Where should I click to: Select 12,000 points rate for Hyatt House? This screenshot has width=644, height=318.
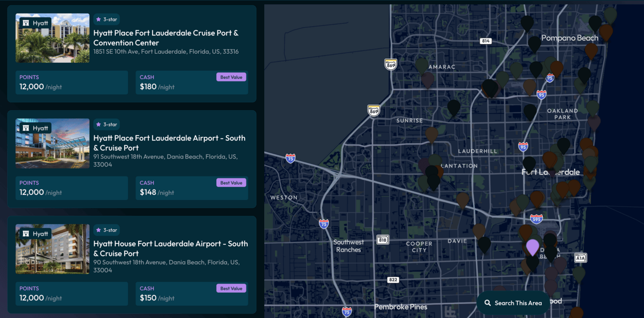pyautogui.click(x=72, y=294)
